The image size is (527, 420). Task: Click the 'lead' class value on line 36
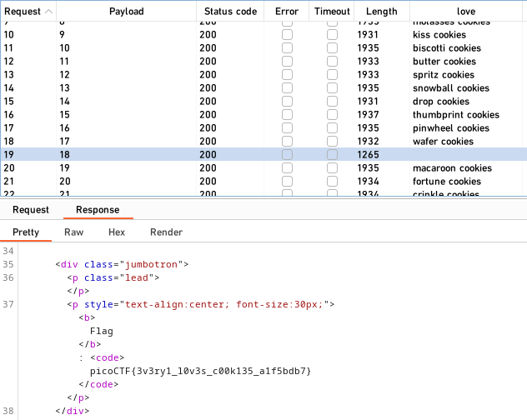tap(137, 277)
